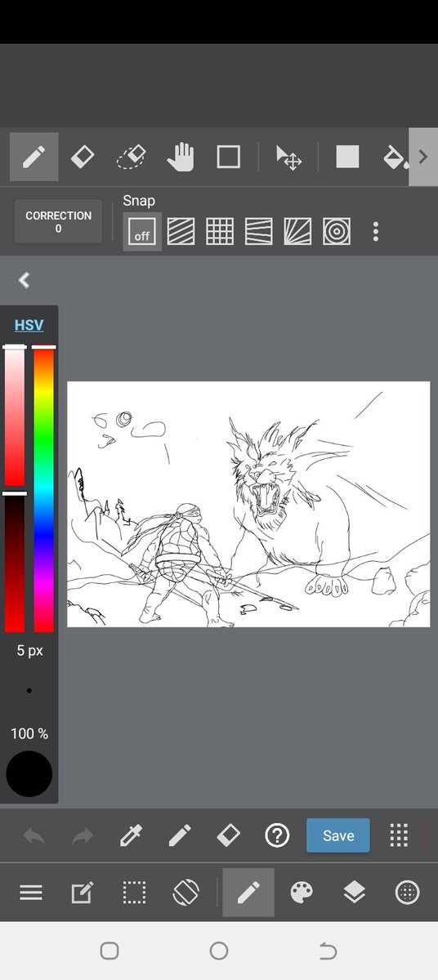Click on the lion drawing canvas
The image size is (438, 980).
(x=248, y=505)
